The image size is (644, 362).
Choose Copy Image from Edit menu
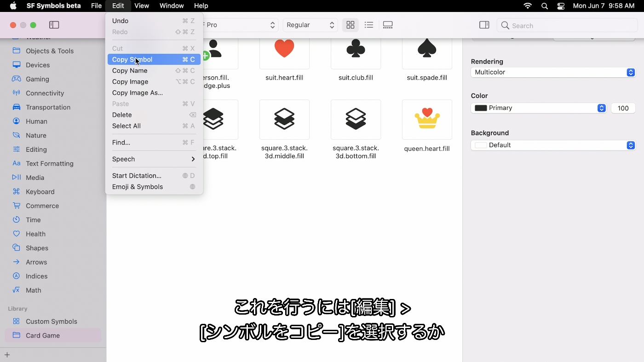coord(154,81)
